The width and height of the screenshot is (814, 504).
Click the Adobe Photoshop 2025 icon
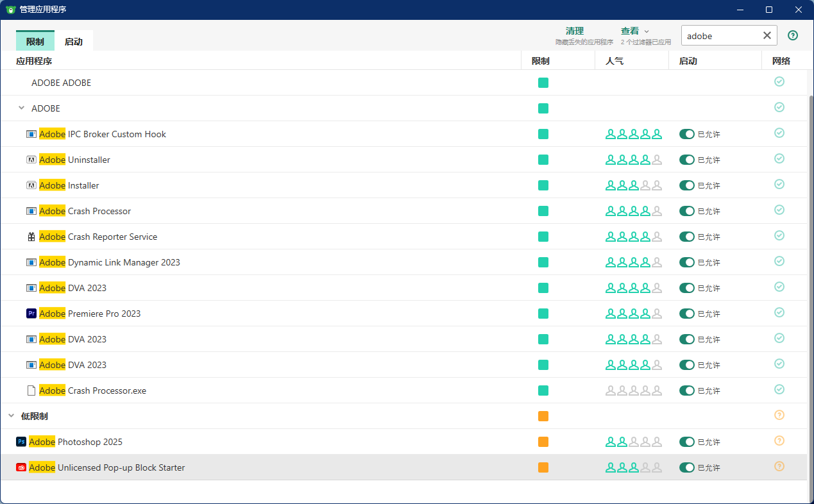point(21,442)
